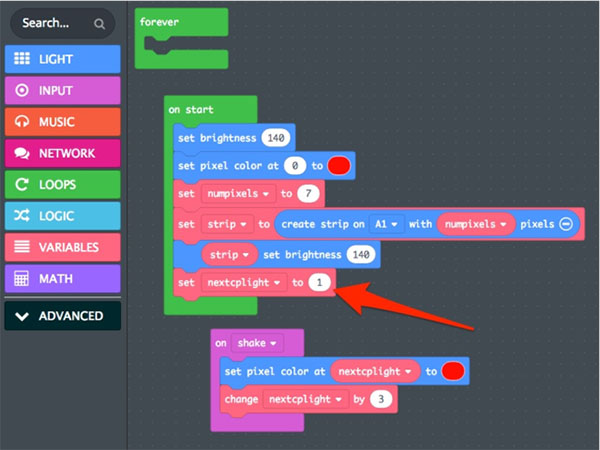Edit the set brightness 140 value
Image resolution: width=600 pixels, height=450 pixels.
[276, 137]
